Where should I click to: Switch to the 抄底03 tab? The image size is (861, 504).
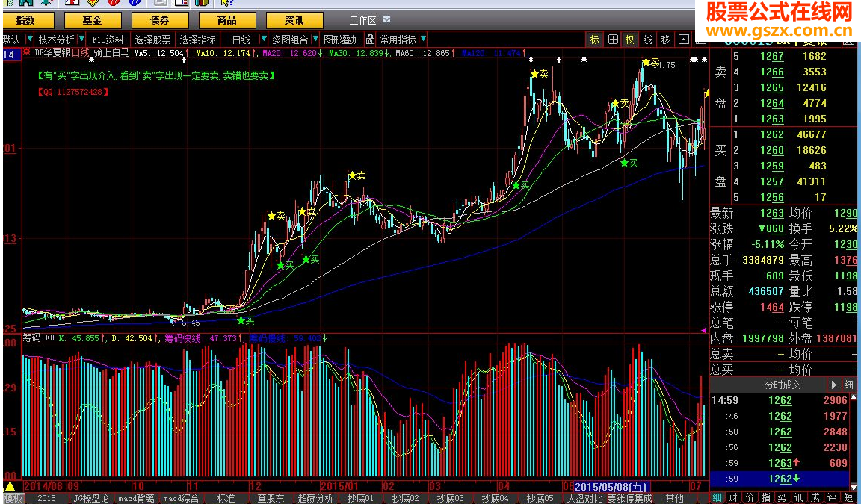[450, 498]
